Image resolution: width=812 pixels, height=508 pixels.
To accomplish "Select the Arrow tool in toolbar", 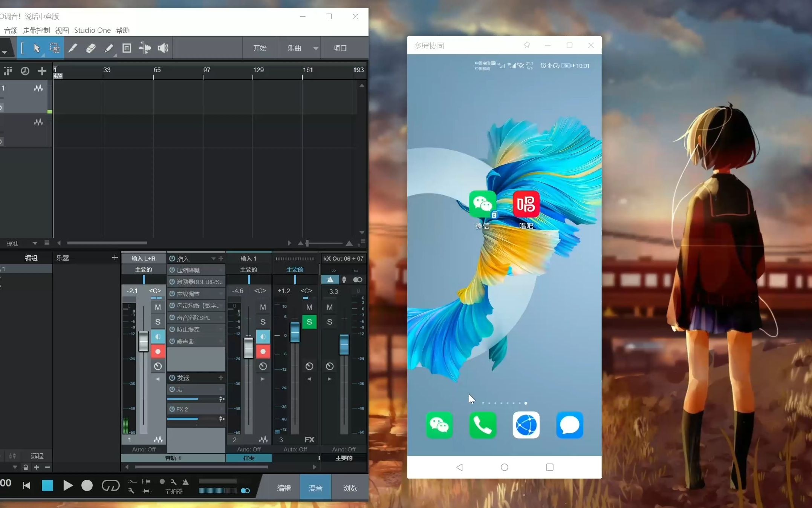I will pos(37,48).
